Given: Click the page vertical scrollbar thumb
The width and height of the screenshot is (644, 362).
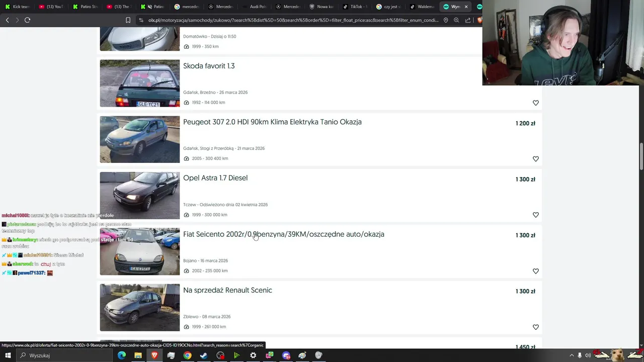Looking at the screenshot, I should 641,157.
